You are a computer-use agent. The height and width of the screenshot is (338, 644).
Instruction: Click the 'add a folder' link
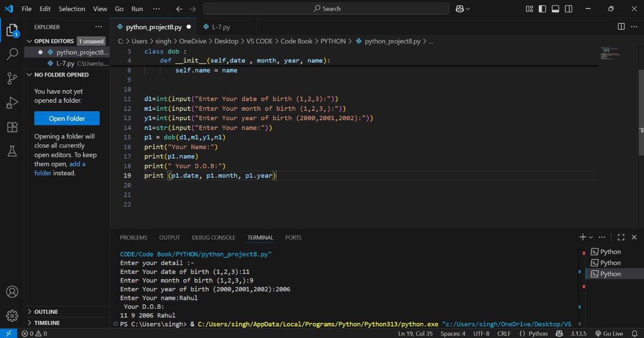[x=60, y=168]
